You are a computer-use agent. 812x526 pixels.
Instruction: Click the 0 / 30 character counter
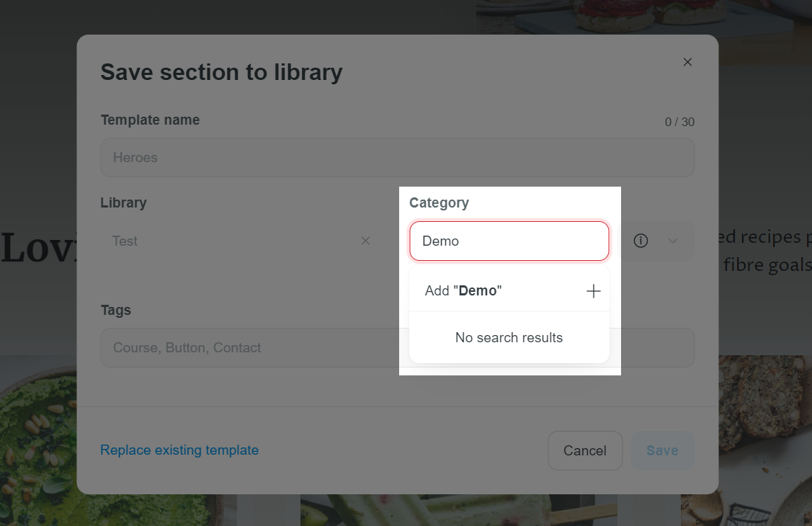point(679,122)
